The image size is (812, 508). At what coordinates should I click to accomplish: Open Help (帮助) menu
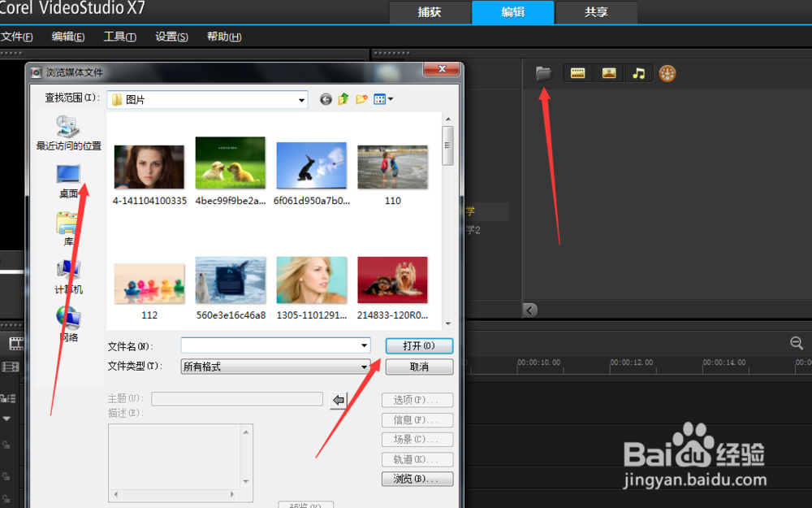tap(224, 37)
